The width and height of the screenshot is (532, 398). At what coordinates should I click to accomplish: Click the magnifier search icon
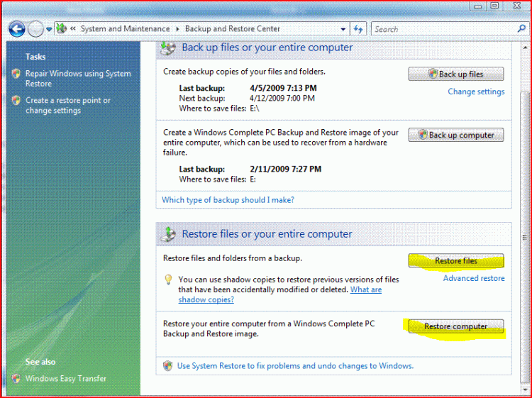(521, 29)
